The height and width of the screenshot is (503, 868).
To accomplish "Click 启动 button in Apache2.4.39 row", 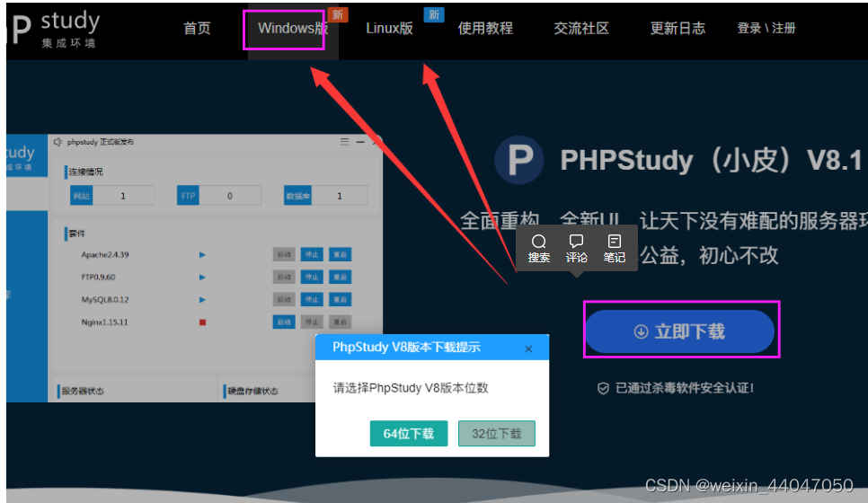I will (284, 254).
